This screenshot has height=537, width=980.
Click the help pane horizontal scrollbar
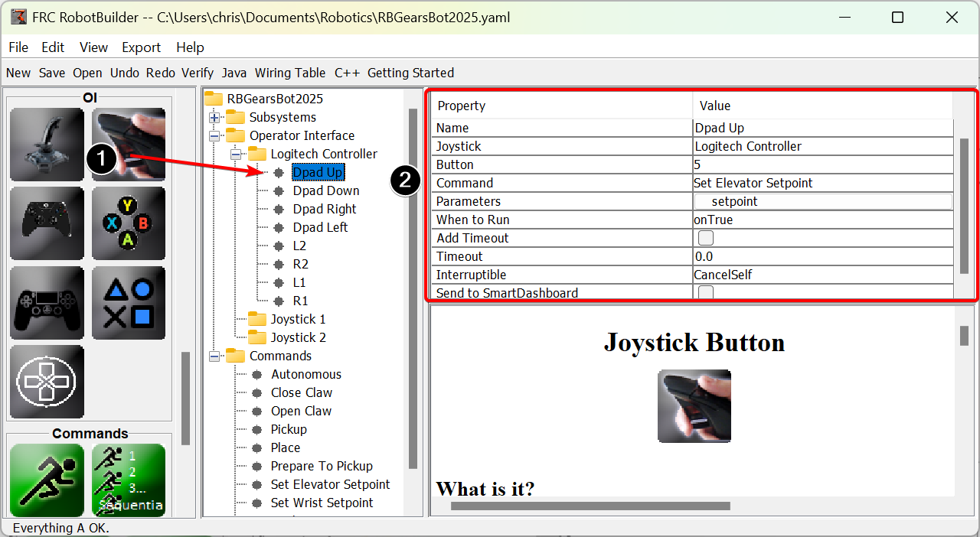pyautogui.click(x=590, y=506)
